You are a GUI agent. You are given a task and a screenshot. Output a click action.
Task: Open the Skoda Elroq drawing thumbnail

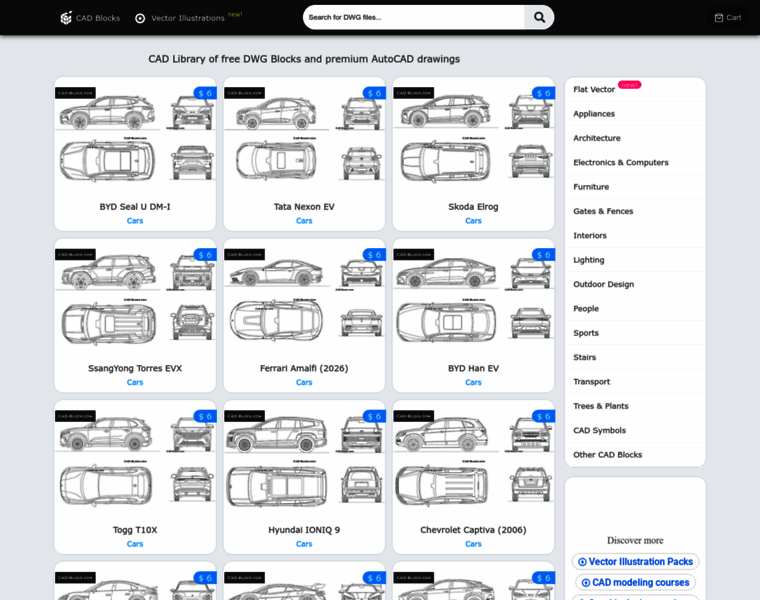[x=474, y=136]
